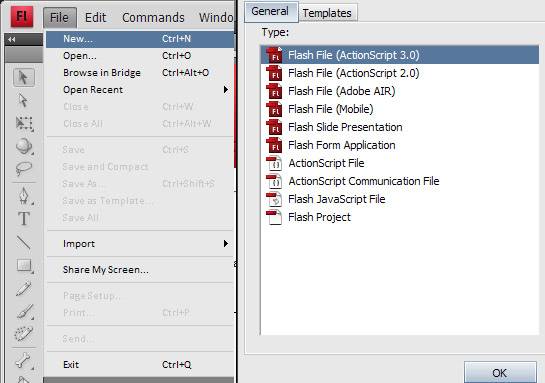Select the Subselection tool

(24, 100)
